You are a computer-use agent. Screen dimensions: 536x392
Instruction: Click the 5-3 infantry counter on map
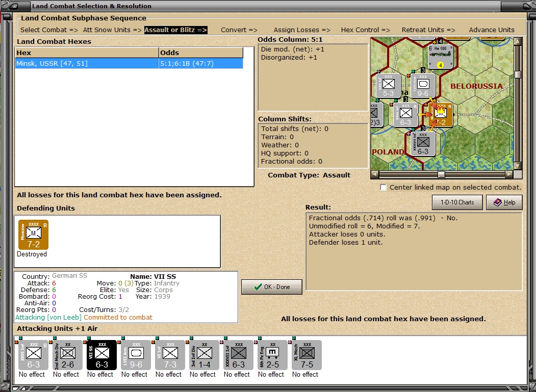click(388, 86)
